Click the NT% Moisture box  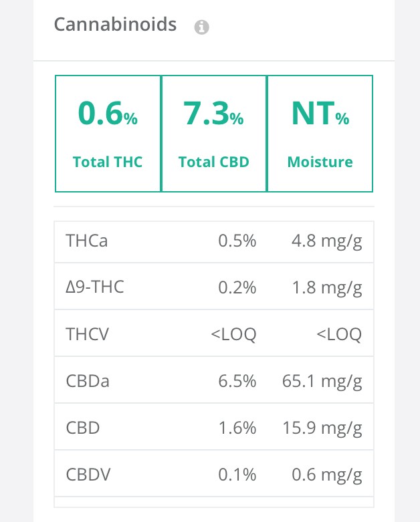point(320,134)
